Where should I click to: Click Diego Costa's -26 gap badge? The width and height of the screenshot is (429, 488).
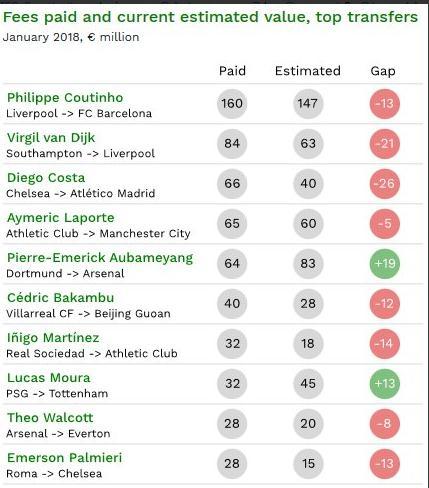(385, 184)
